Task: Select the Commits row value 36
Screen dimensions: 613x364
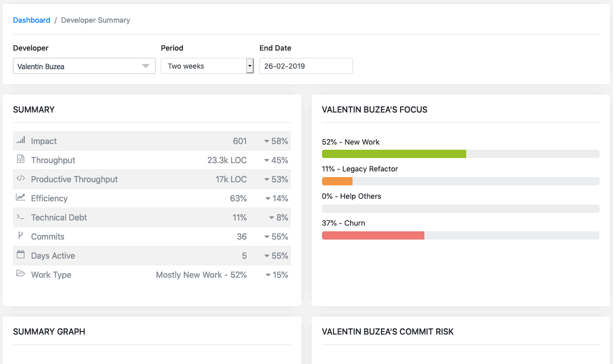Action: (241, 236)
